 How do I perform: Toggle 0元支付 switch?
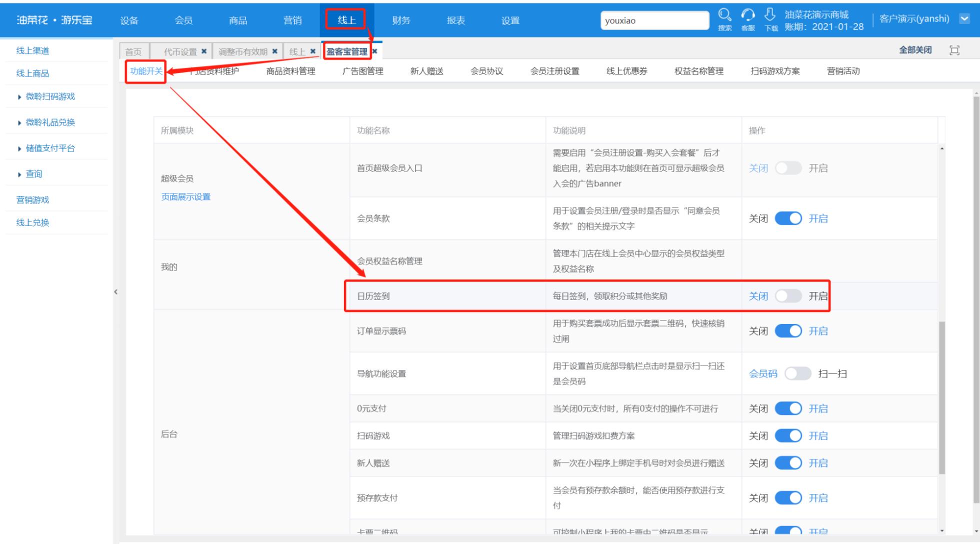click(x=788, y=408)
